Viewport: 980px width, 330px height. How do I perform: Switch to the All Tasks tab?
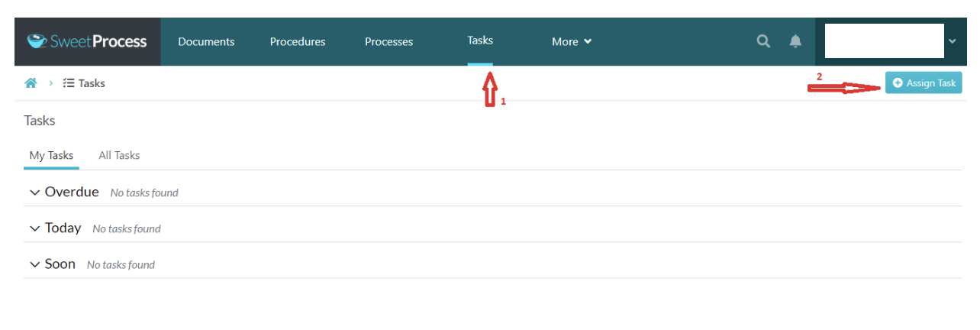pos(119,155)
